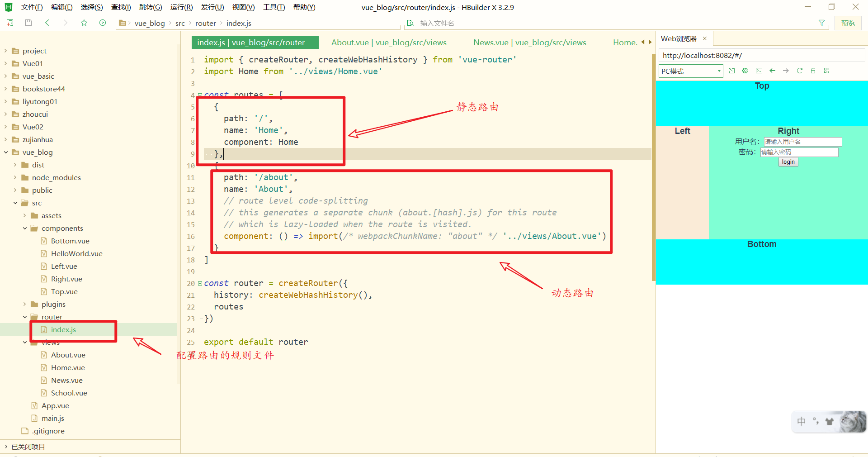Expand the plugins folder
Viewport: 868px width, 457px height.
pos(25,304)
